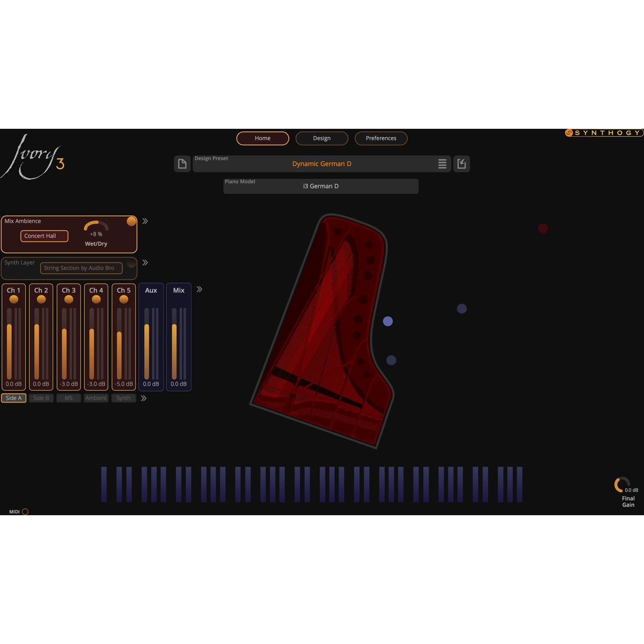Toggle Ch 2 enable button
Image resolution: width=644 pixels, height=644 pixels.
(41, 299)
